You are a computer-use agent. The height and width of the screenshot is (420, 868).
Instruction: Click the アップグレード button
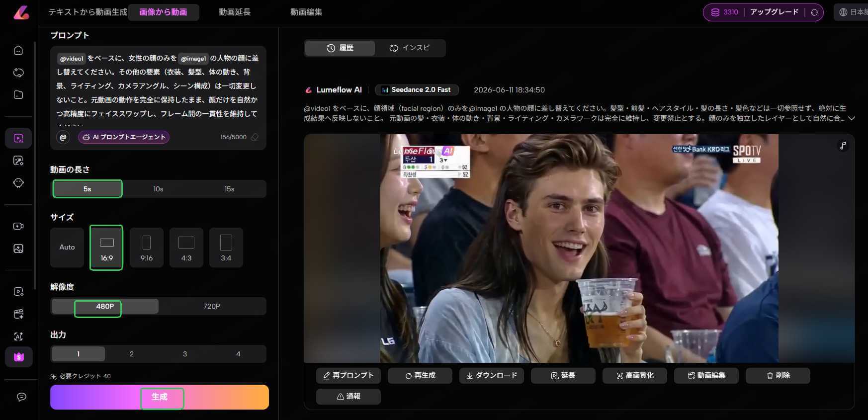click(774, 12)
